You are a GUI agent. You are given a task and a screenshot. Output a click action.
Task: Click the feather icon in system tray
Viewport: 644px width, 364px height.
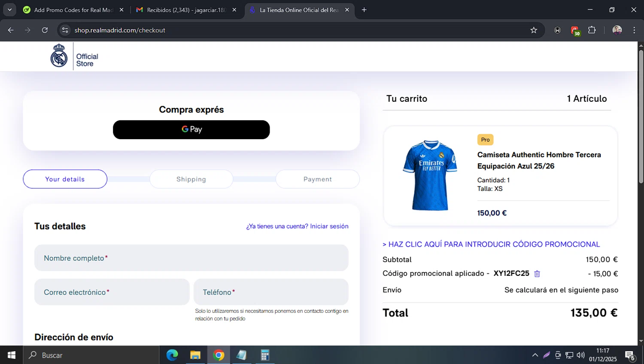coord(547,355)
